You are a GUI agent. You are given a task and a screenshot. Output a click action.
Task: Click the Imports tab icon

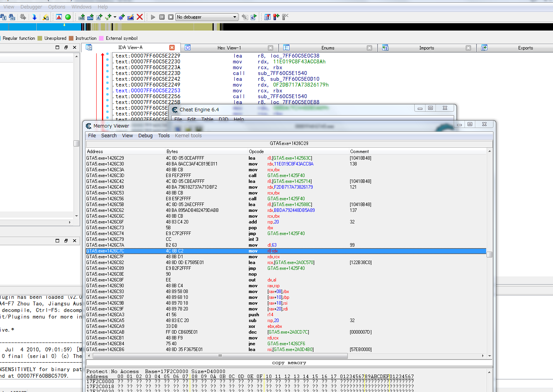pyautogui.click(x=385, y=48)
